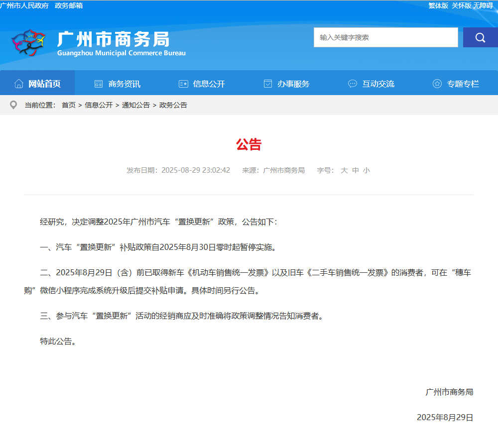Open the 专题专栏 navigation tab
This screenshot has height=448, width=498.
463,84
